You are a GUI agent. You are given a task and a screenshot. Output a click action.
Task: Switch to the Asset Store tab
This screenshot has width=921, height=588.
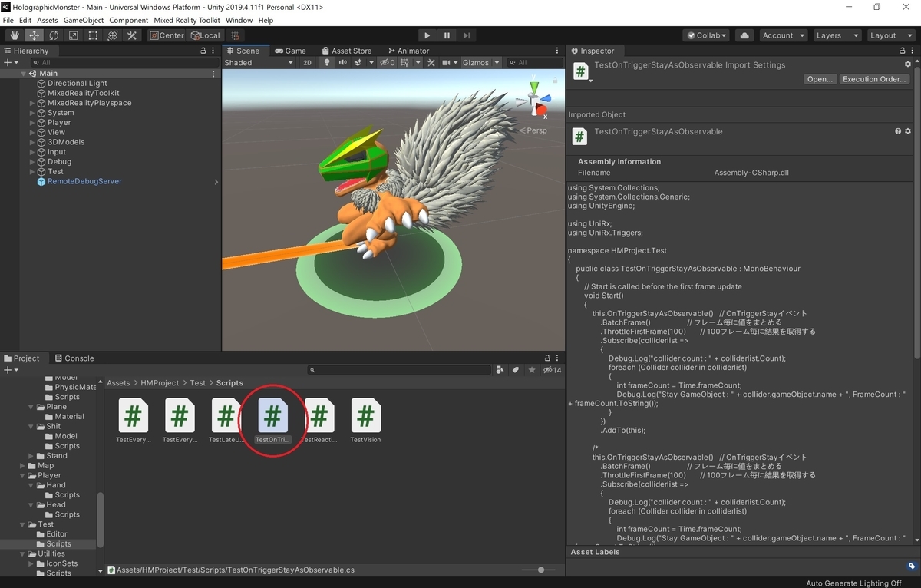[346, 51]
